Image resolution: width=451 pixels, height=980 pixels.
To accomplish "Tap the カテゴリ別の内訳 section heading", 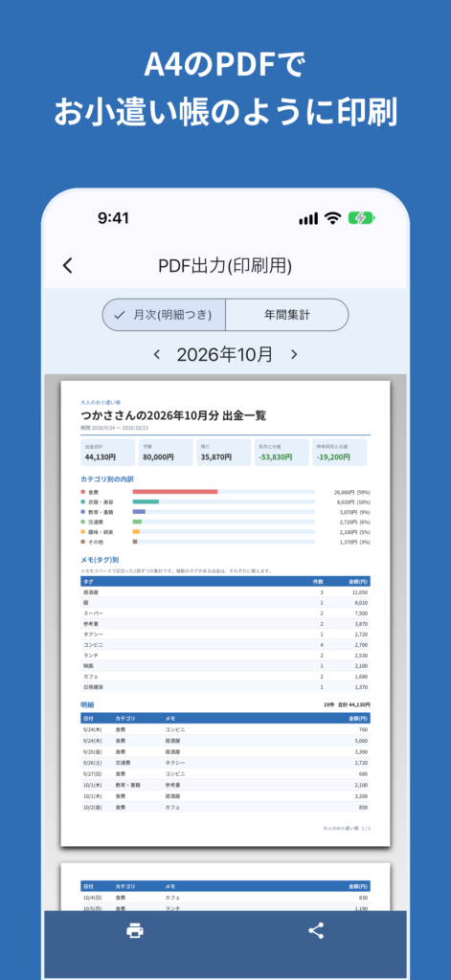I will click(x=106, y=479).
